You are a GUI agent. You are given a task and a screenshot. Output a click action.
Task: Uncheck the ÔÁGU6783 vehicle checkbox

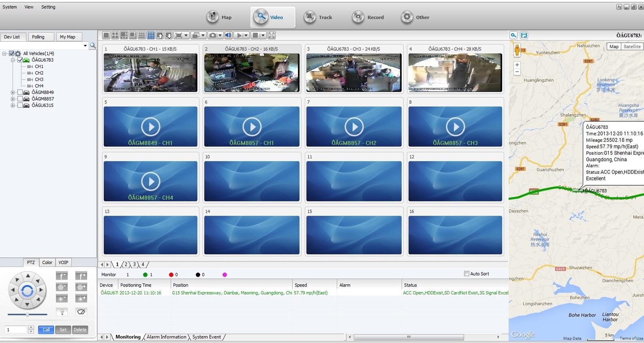click(x=20, y=60)
